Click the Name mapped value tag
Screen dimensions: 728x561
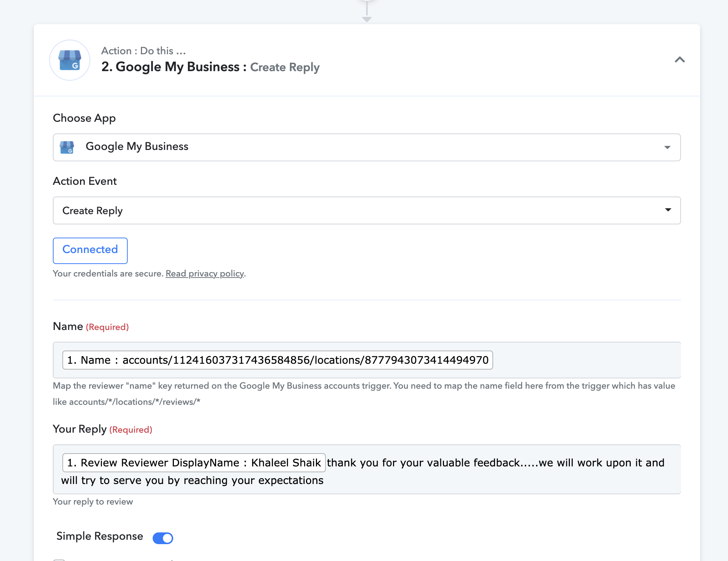pos(278,360)
